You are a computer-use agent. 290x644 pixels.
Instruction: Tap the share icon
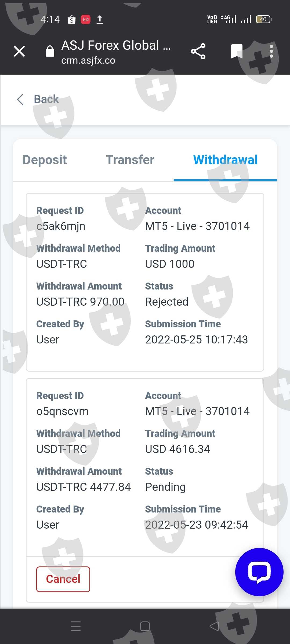(198, 51)
